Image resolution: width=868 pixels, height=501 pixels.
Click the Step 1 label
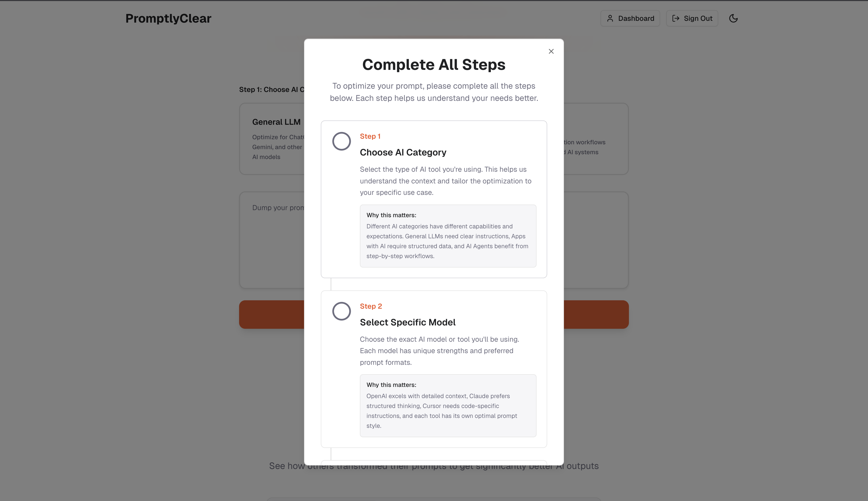point(370,136)
